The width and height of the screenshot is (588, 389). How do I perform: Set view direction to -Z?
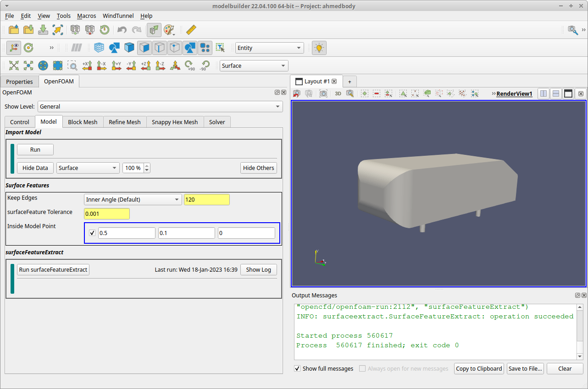tap(160, 66)
